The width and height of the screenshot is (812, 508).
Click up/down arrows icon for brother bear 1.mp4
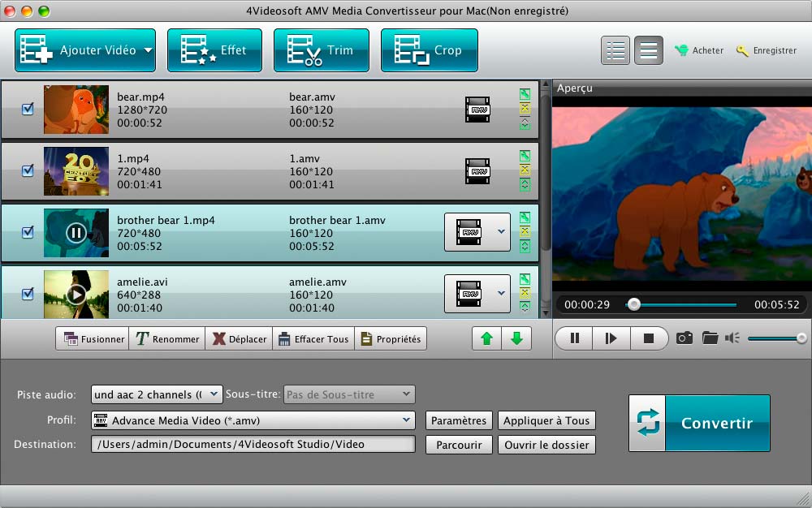pos(525,246)
